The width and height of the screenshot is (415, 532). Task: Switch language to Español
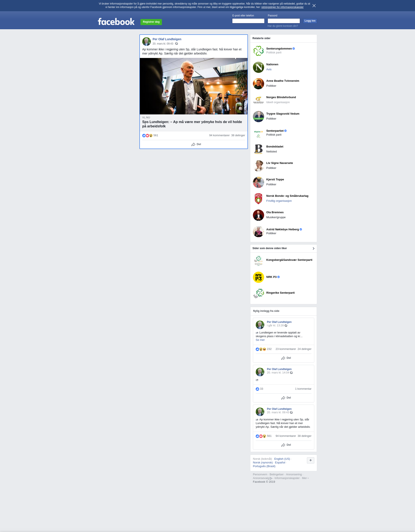(x=280, y=462)
